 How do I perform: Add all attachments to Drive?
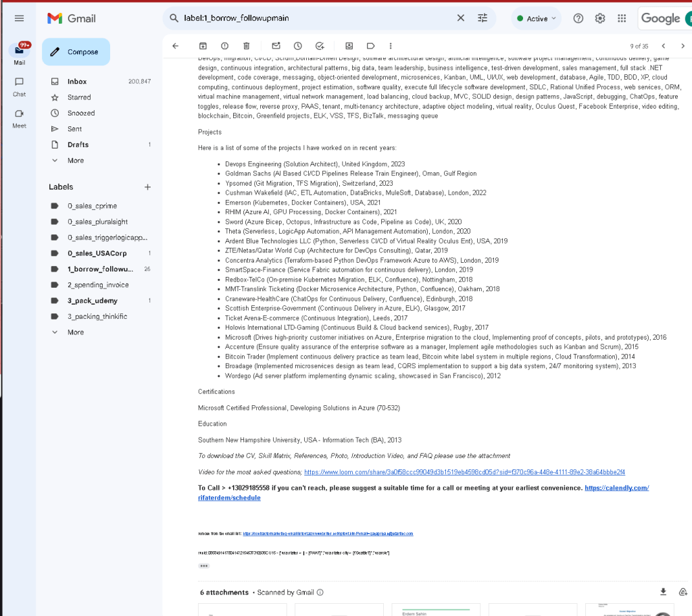pos(683,592)
